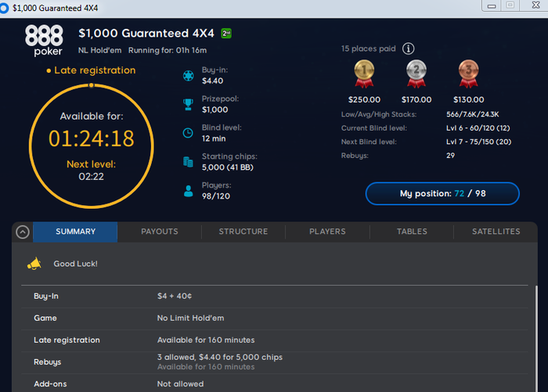The width and height of the screenshot is (548, 392).
Task: Click 'Available for 160 minutes' in Late registration row
Action: click(206, 340)
